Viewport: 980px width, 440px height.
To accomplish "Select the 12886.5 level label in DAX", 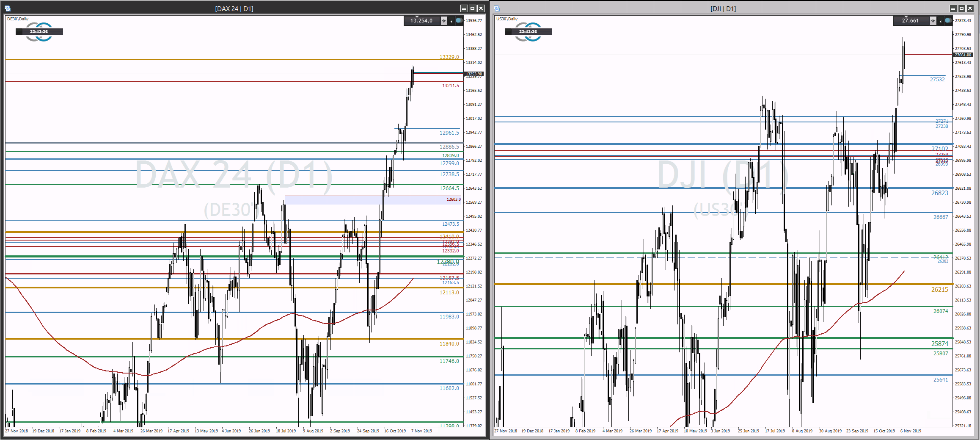I will point(449,147).
